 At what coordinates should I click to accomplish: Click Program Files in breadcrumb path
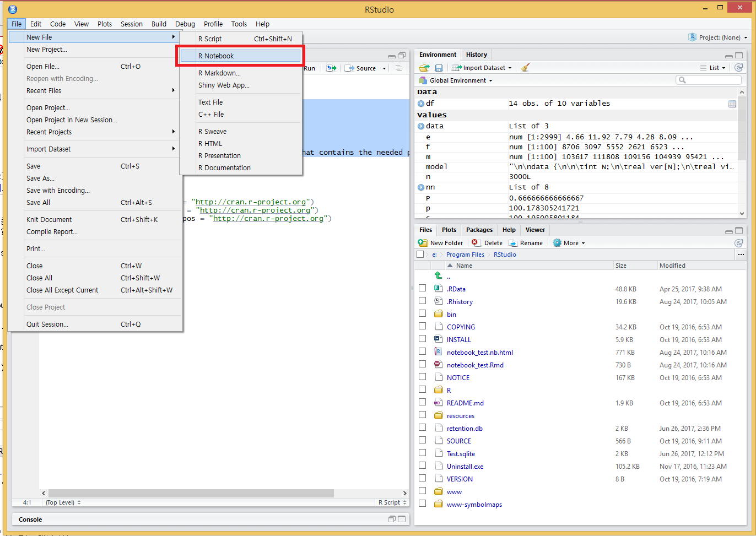click(x=465, y=255)
